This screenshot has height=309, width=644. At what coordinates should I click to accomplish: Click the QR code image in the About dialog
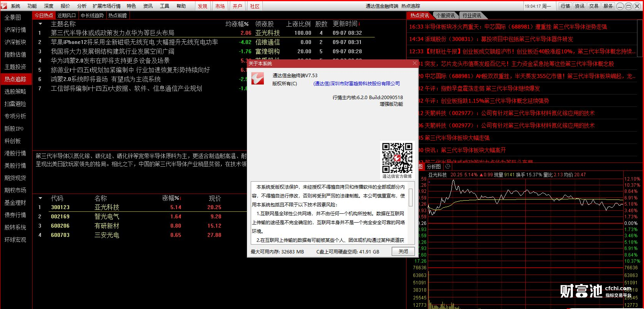[x=397, y=158]
